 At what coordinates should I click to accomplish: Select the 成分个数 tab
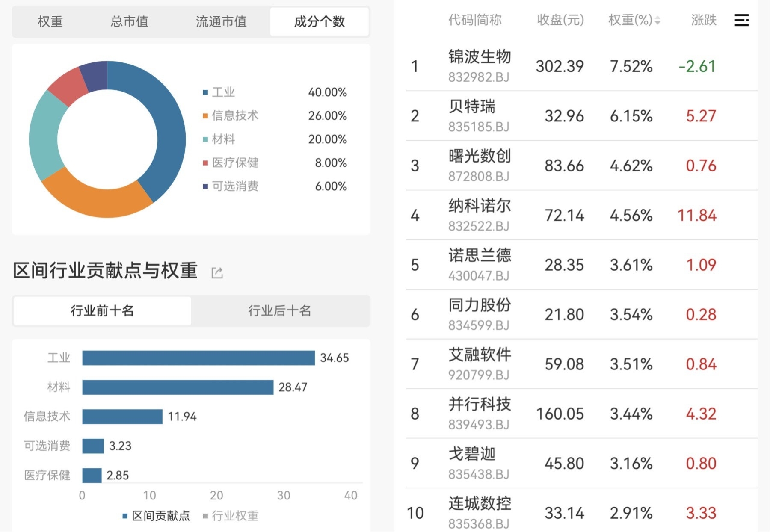(319, 21)
